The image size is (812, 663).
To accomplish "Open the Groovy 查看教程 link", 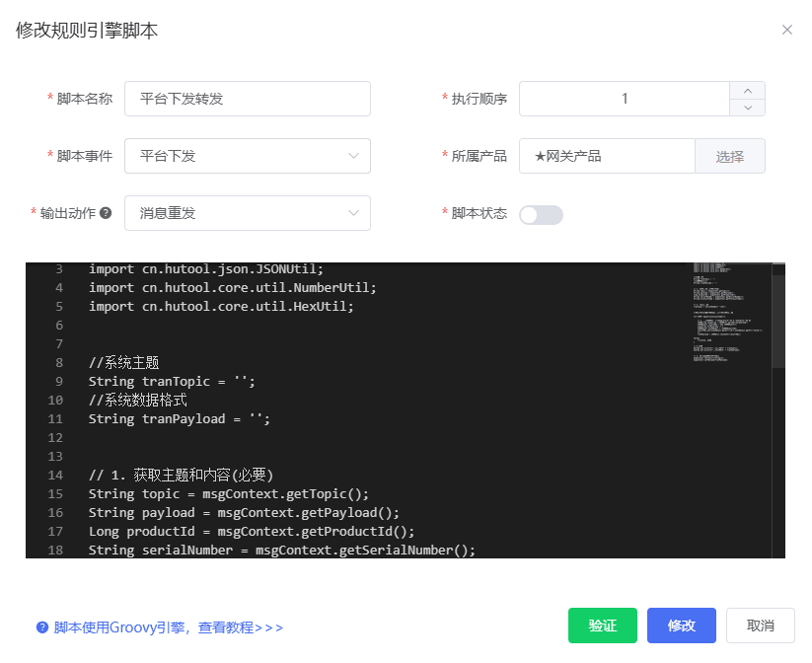I will click(169, 627).
